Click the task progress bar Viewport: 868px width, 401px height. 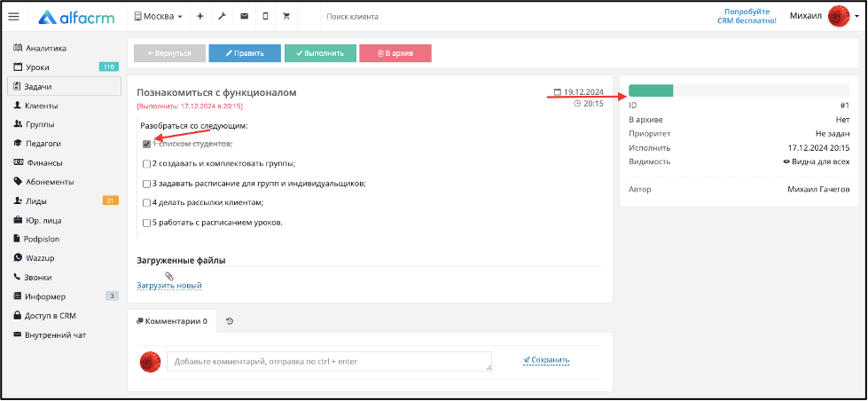click(x=739, y=90)
